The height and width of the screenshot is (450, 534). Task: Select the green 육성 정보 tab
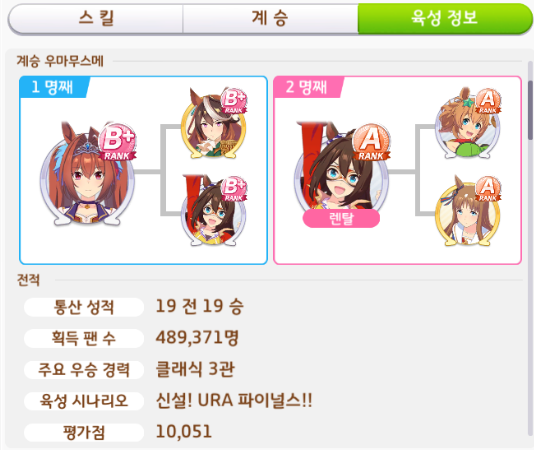[x=445, y=18]
